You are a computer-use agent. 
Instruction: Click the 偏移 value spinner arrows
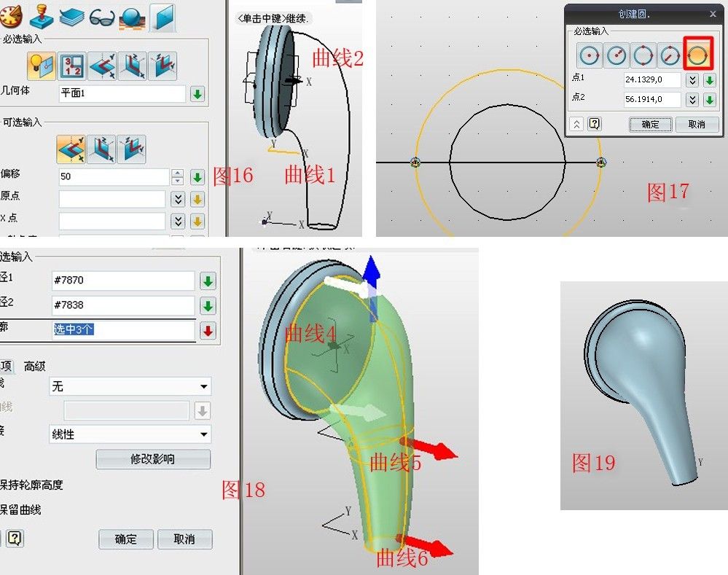(177, 177)
